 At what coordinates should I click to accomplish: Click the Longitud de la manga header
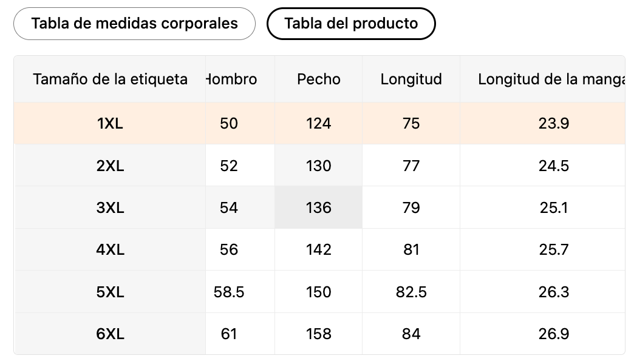[x=551, y=79]
